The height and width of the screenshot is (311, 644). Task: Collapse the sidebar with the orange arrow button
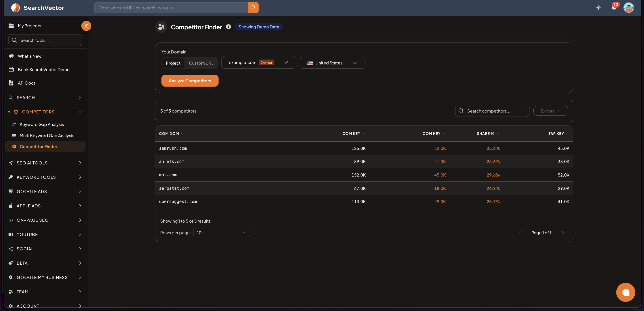point(86,26)
